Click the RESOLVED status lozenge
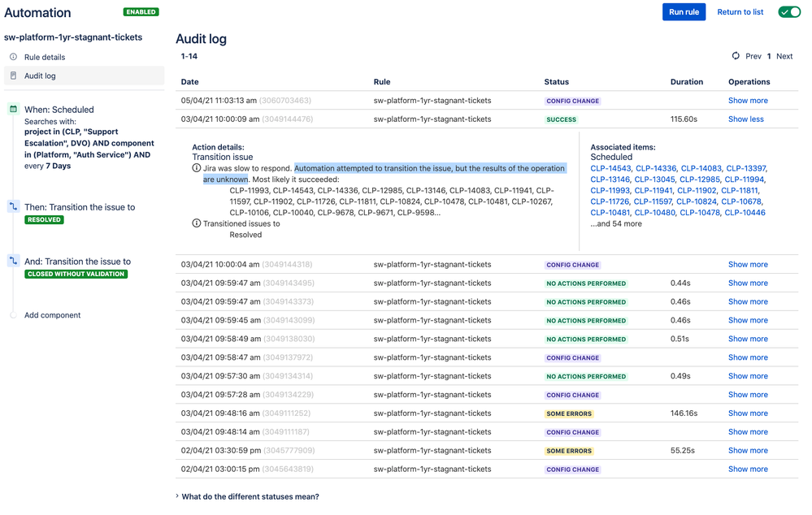 44,220
